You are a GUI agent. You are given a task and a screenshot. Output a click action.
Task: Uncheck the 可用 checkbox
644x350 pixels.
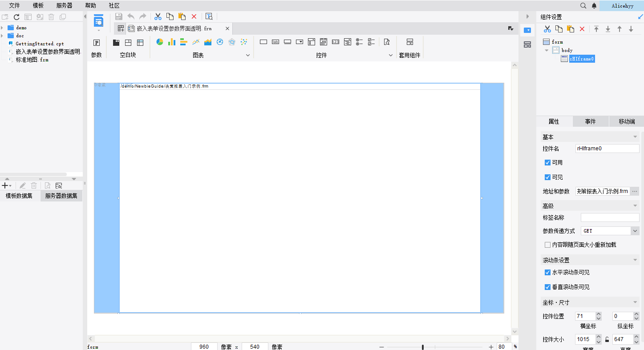(x=548, y=163)
